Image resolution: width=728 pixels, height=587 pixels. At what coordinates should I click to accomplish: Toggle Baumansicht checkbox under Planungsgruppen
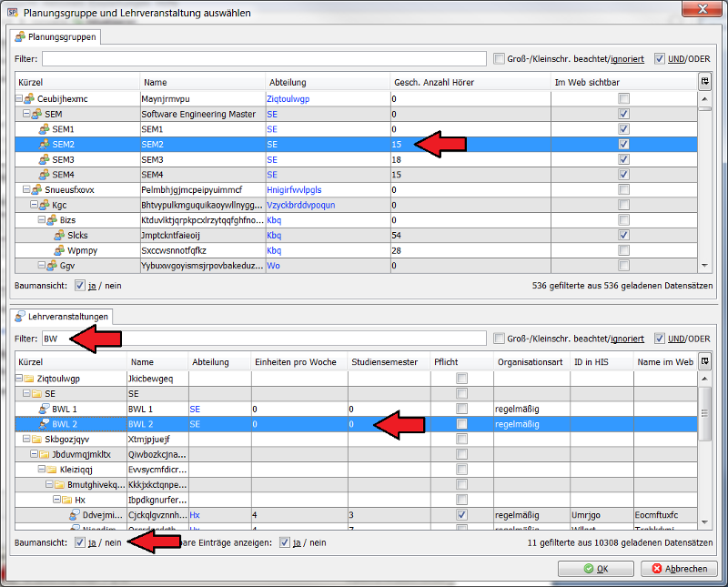click(x=80, y=286)
